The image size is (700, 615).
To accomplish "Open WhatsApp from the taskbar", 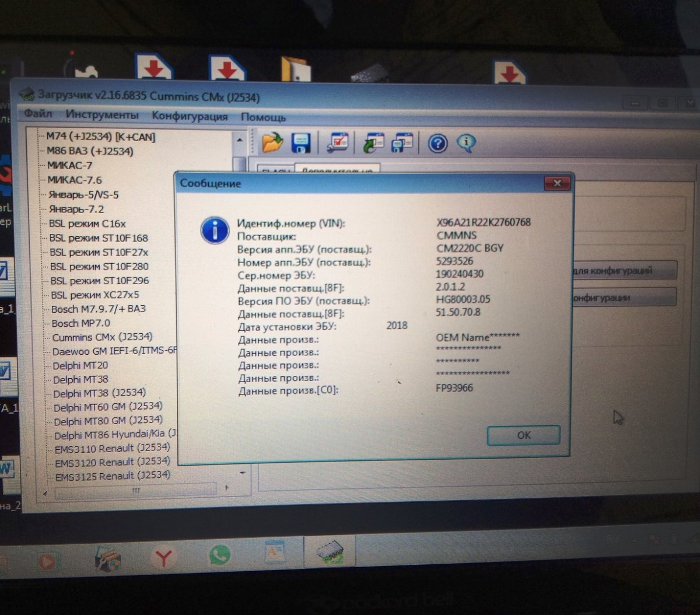I will [219, 555].
